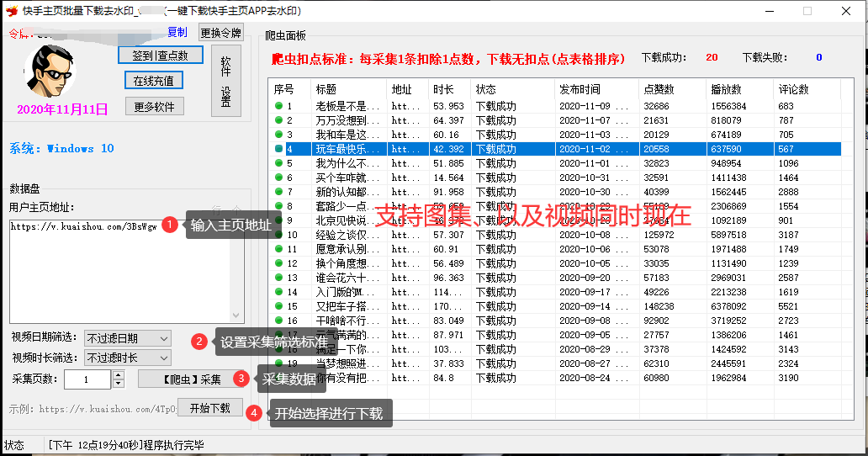The width and height of the screenshot is (868, 456).
Task: Open 视频时长筛选 dropdown
Action: click(128, 358)
